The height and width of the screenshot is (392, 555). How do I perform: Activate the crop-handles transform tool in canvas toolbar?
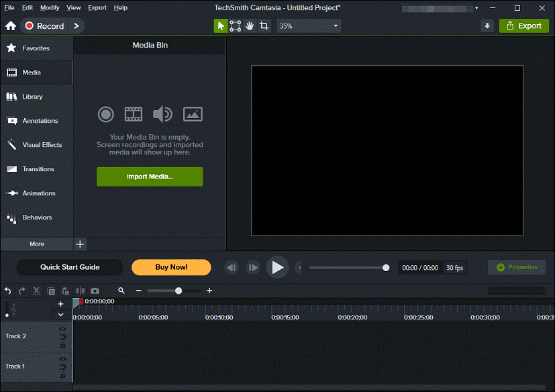point(236,26)
